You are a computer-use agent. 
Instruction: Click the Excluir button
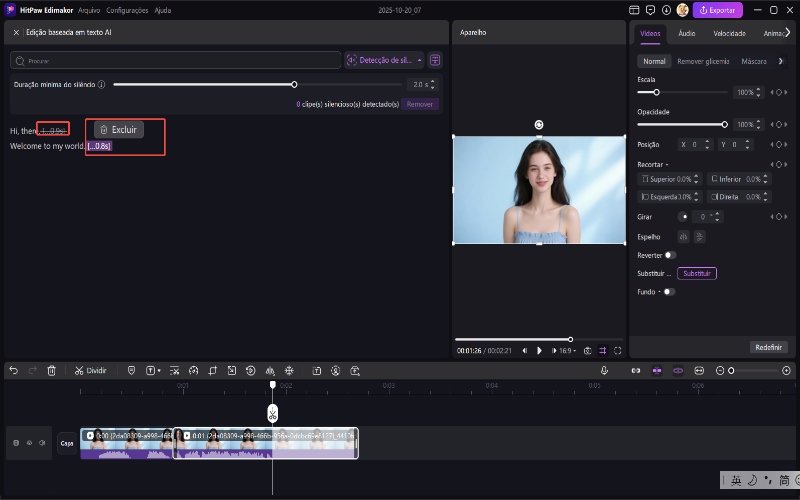pyautogui.click(x=119, y=130)
